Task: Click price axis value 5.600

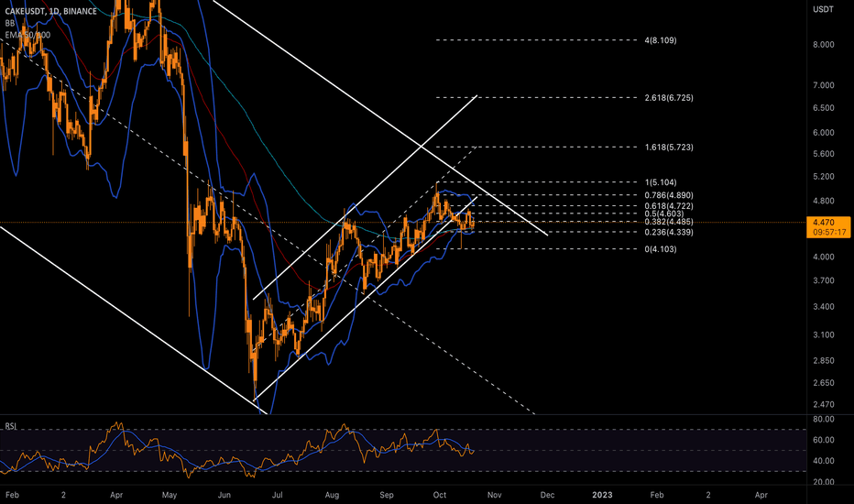Action: click(824, 154)
